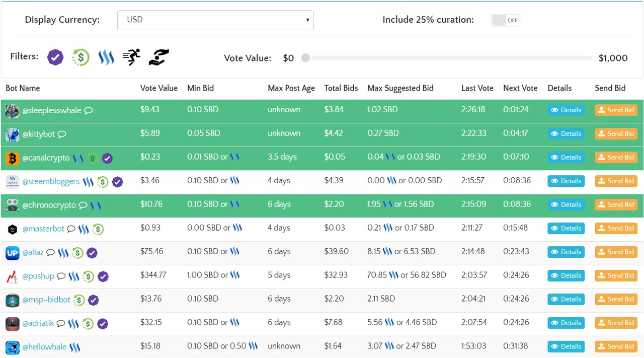Open the Display Currency USD dropdown
Image resolution: width=644 pixels, height=358 pixels.
click(215, 20)
